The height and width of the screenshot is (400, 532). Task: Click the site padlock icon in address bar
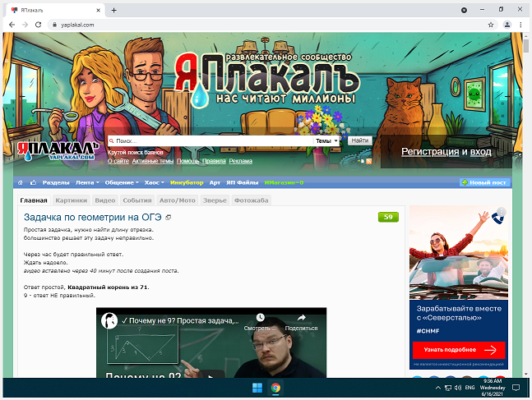point(54,25)
